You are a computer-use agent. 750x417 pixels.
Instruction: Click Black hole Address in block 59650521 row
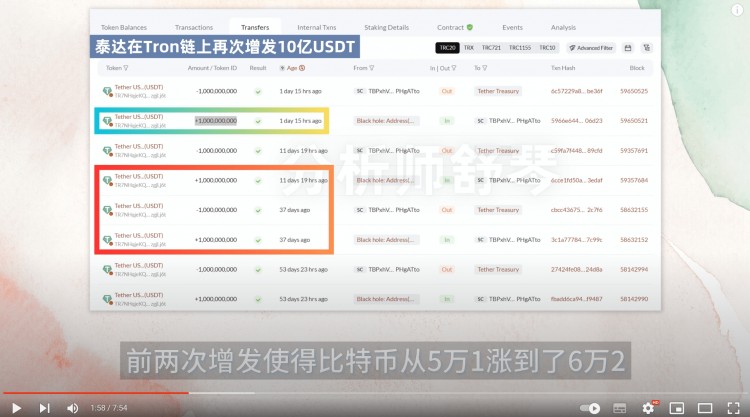[x=386, y=121]
